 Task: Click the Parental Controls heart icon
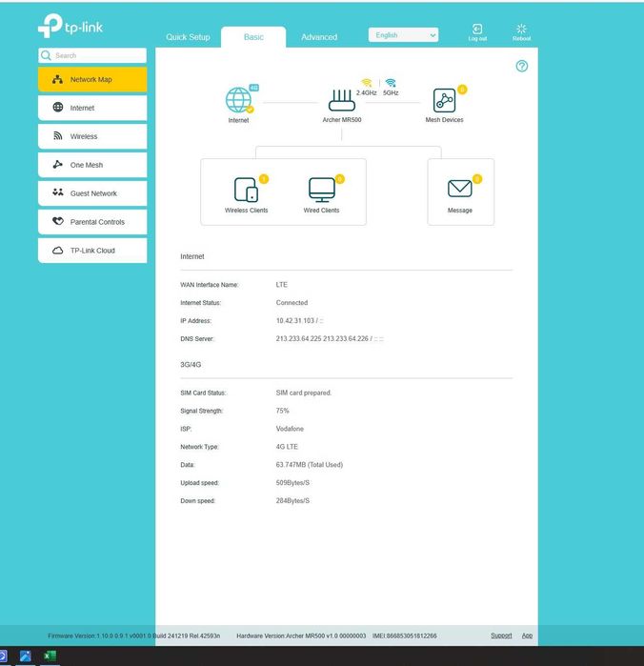click(58, 221)
